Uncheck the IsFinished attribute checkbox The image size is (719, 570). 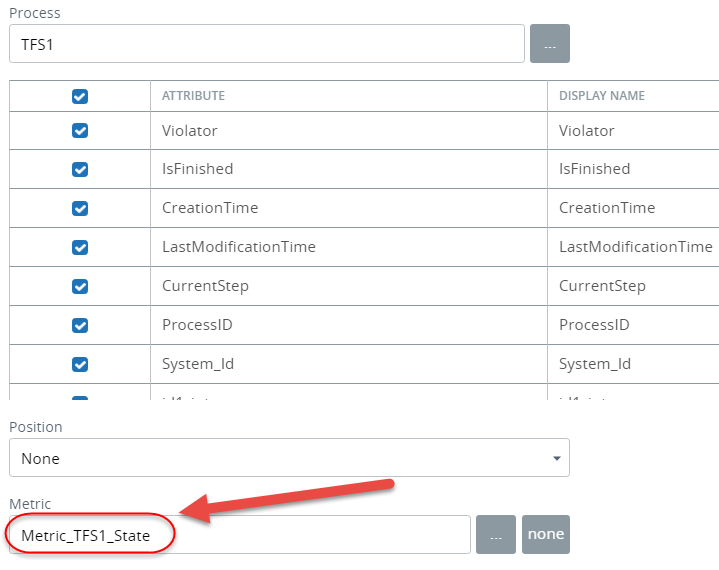(x=80, y=169)
